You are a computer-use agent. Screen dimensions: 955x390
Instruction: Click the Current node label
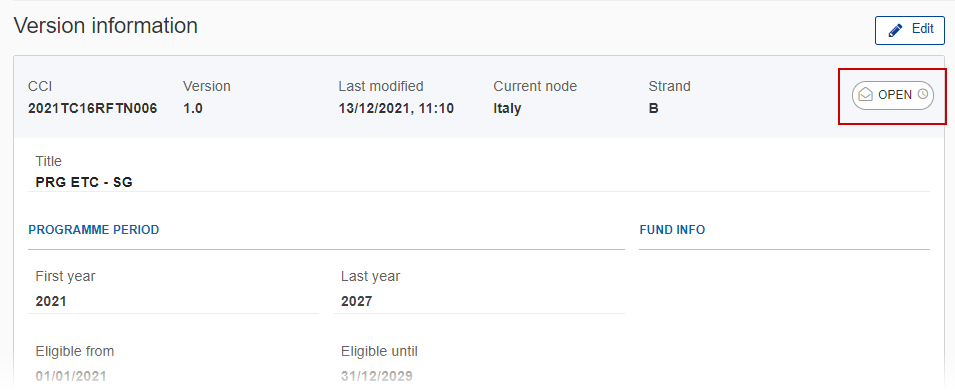click(535, 87)
